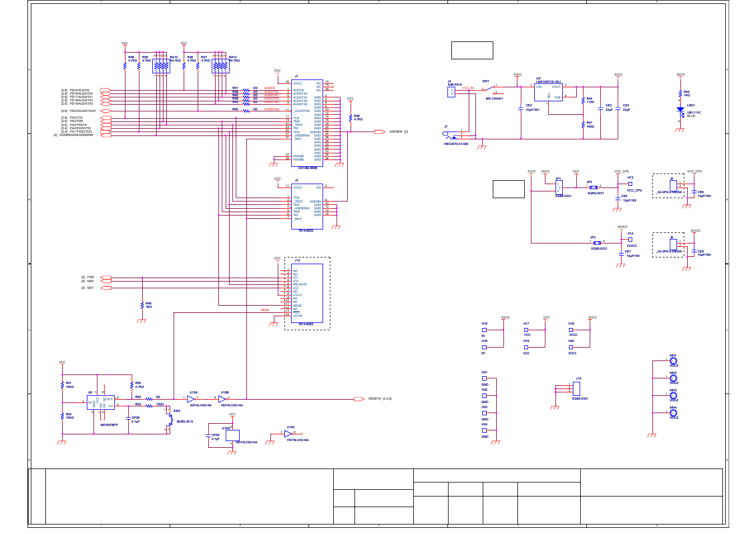
Task: Click the R44 110Ω resistor symbol
Action: point(583,101)
